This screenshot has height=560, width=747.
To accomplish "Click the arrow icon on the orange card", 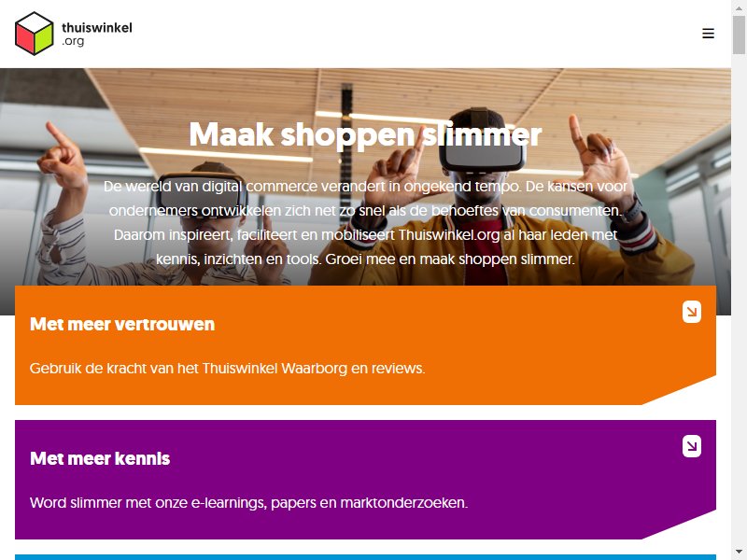I will coord(691,312).
